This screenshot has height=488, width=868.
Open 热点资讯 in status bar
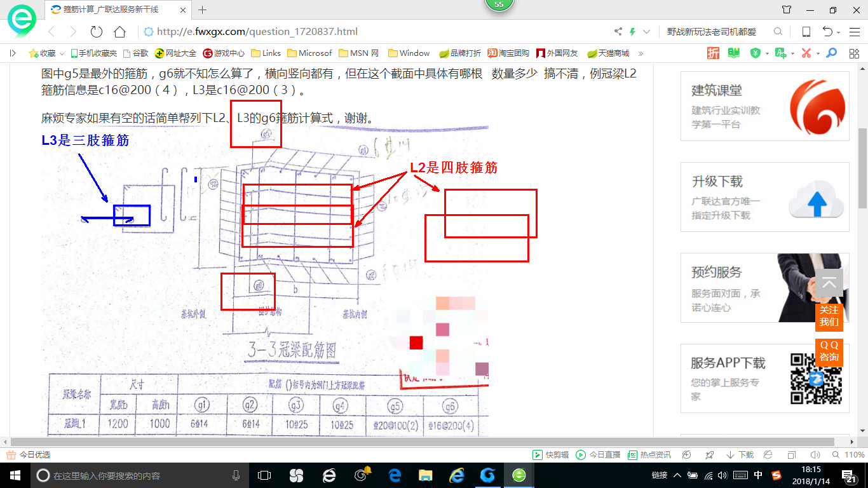point(649,455)
